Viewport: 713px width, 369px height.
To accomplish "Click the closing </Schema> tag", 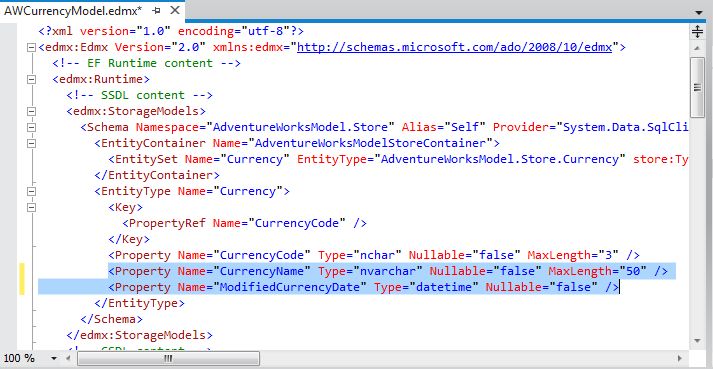I will point(111,319).
